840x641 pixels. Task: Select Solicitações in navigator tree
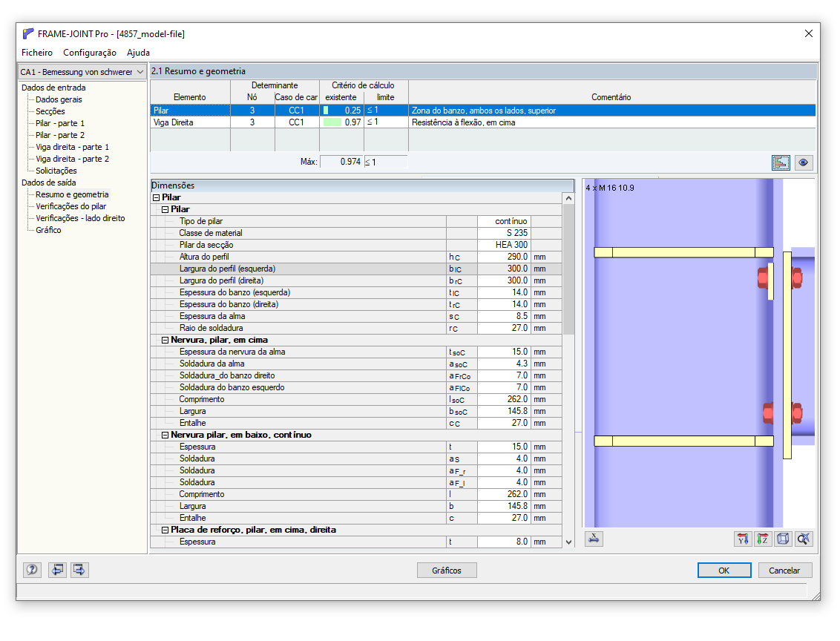point(56,171)
